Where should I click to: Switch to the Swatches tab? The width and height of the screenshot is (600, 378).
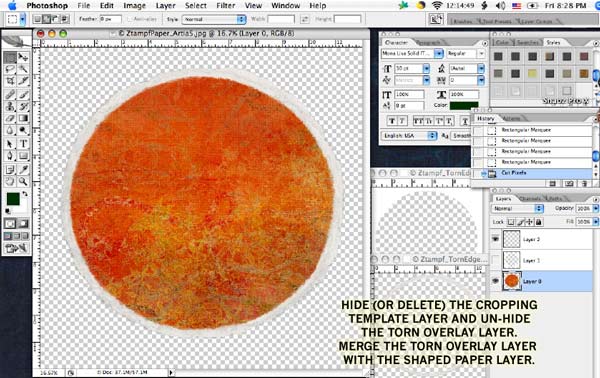pos(528,42)
